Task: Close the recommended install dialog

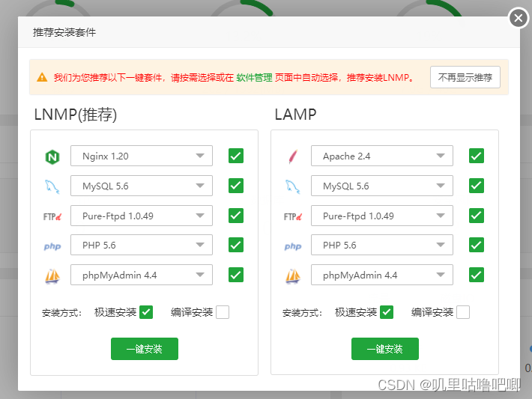Action: pos(518,18)
